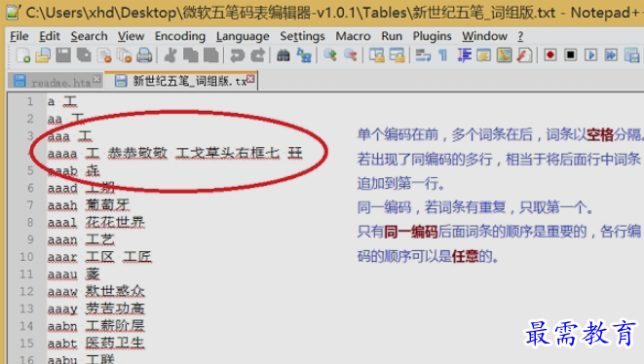644x364 pixels.
Task: Play back the recorded macro
Action: pos(591,55)
